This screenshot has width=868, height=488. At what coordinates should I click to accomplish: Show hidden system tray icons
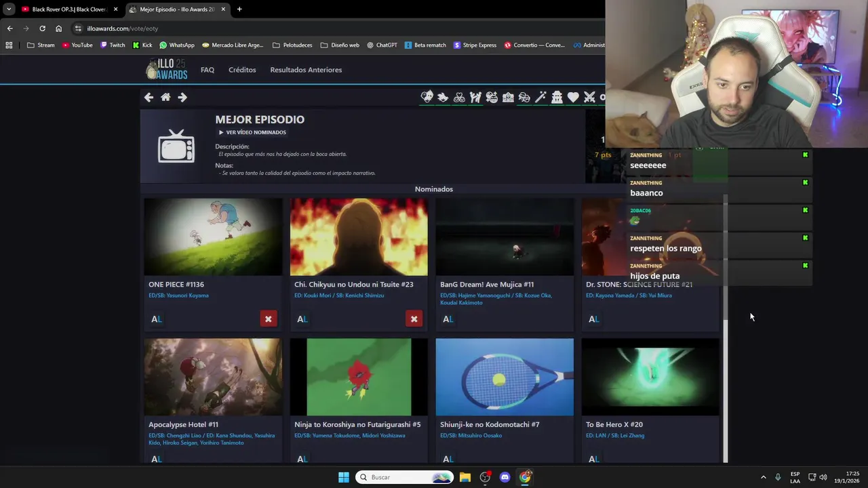(x=763, y=477)
